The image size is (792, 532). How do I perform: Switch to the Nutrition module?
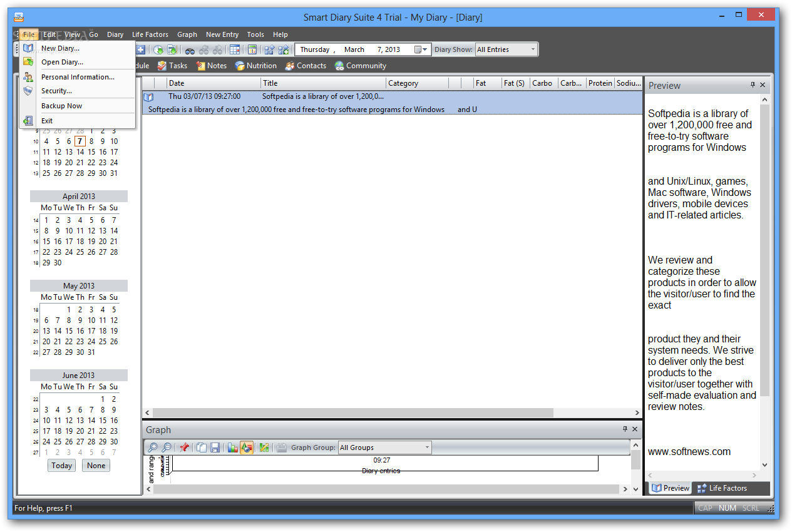(256, 66)
